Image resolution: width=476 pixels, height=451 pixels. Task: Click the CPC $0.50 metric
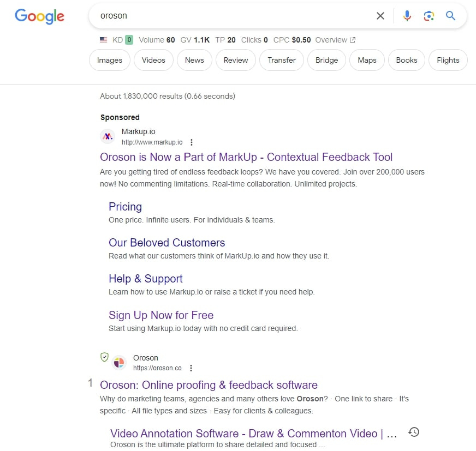[x=292, y=40]
